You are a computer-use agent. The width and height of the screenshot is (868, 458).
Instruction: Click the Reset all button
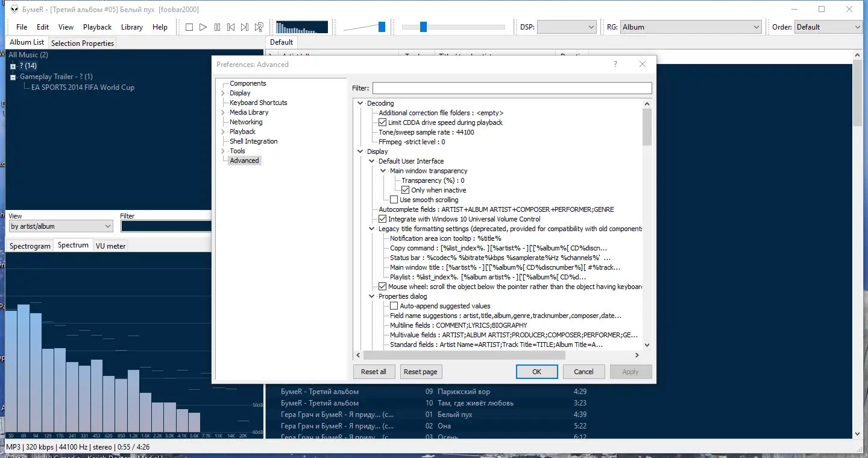pyautogui.click(x=374, y=372)
